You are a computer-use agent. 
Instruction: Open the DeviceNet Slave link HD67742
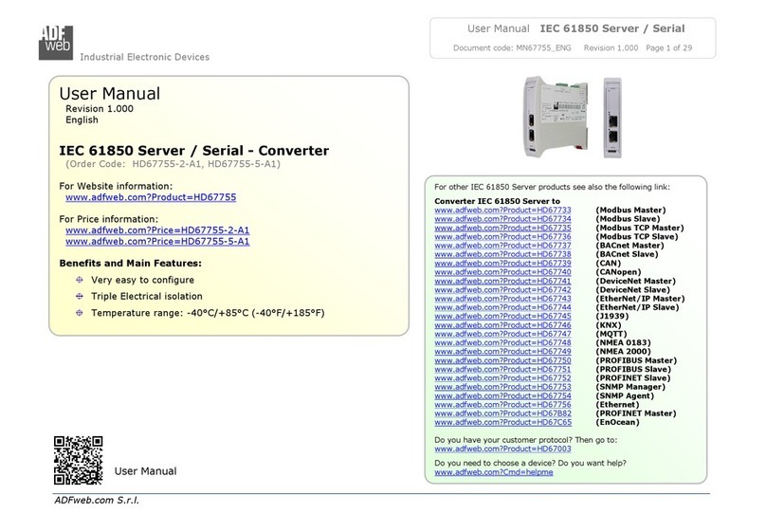click(x=502, y=289)
